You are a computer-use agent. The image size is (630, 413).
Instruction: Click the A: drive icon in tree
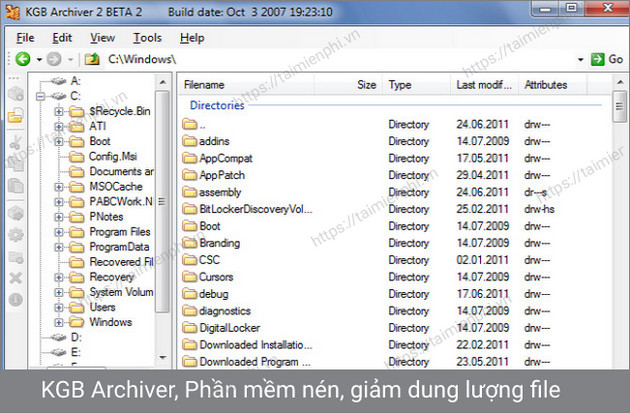59,81
